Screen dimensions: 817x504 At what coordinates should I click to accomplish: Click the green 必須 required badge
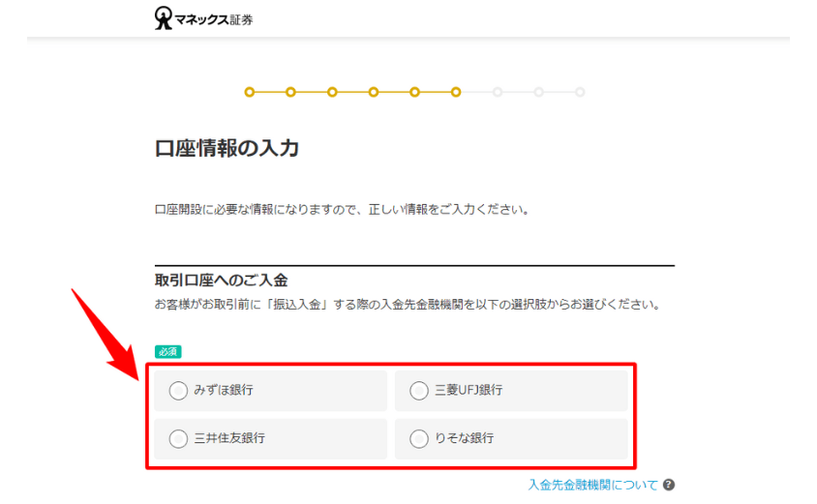167,351
